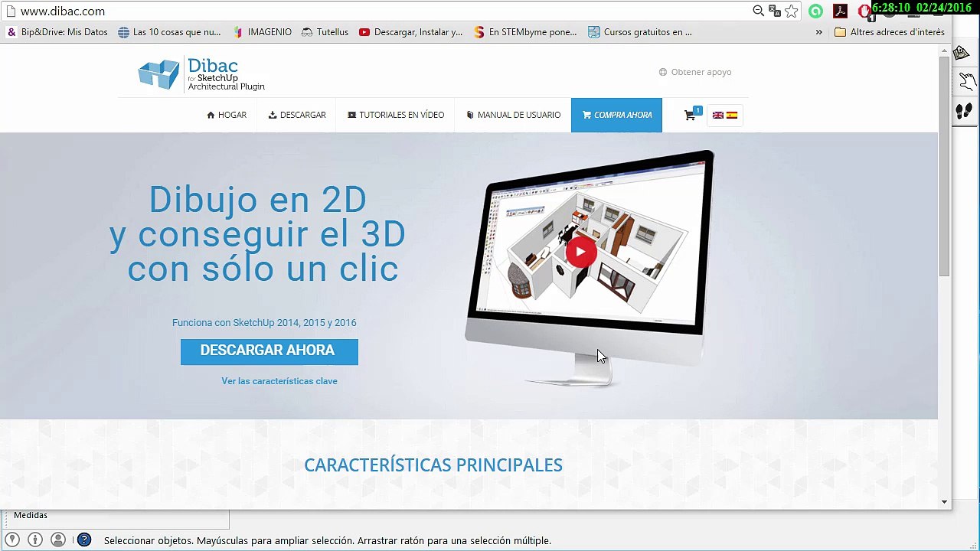
Task: Switch to Spanish with Spain flag
Action: pyautogui.click(x=732, y=115)
